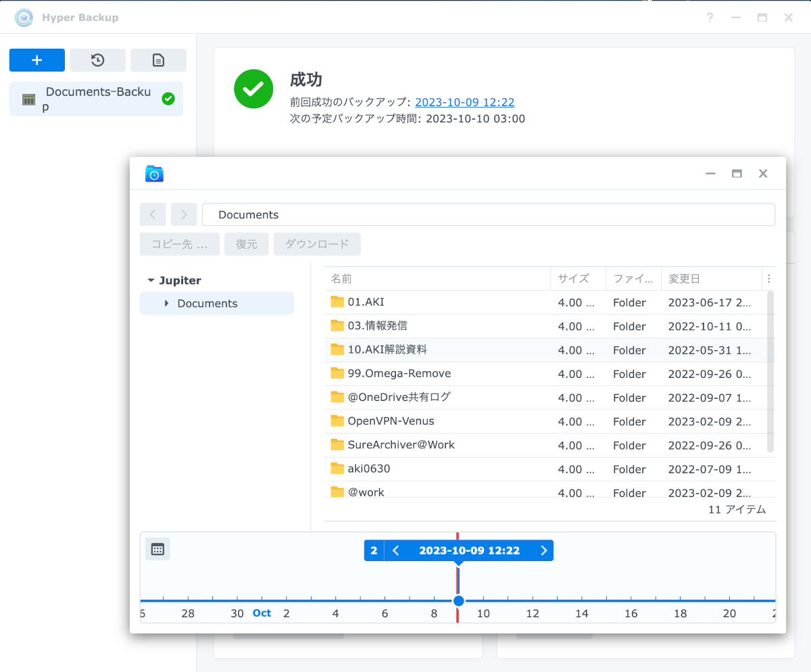
Task: Collapse the Jupiter tree node
Action: [x=151, y=281]
